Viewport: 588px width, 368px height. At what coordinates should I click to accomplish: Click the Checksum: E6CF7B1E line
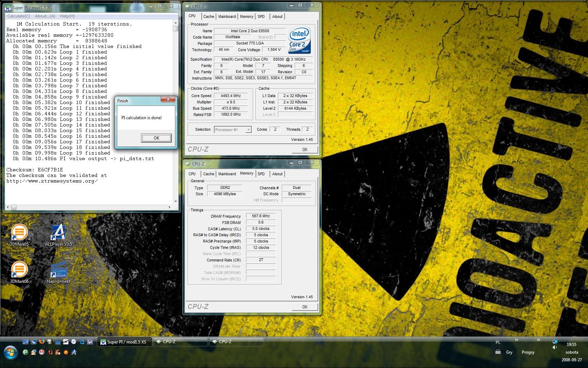[x=35, y=170]
